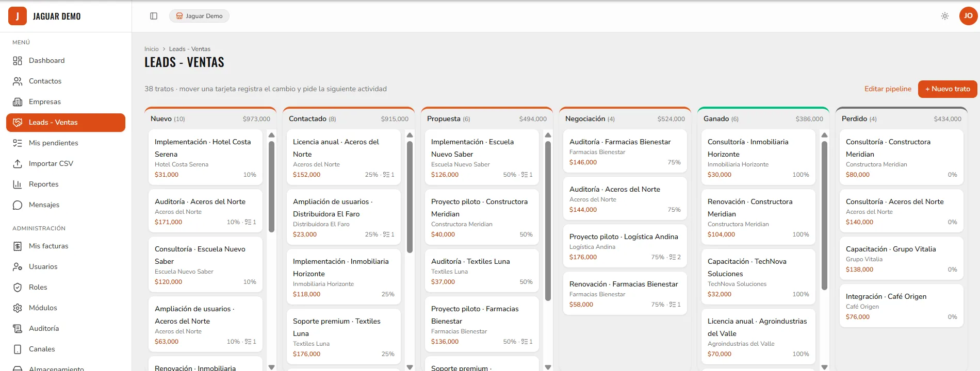Click the Importar CSV upload icon
The height and width of the screenshot is (371, 980).
pyautogui.click(x=18, y=164)
